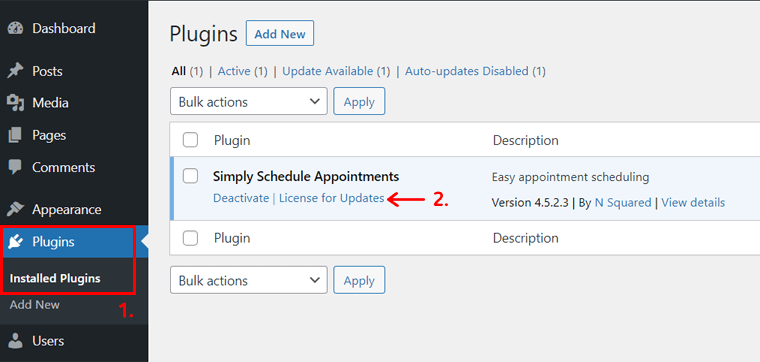760x362 pixels.
Task: Filter plugins by Update Available
Action: [328, 71]
